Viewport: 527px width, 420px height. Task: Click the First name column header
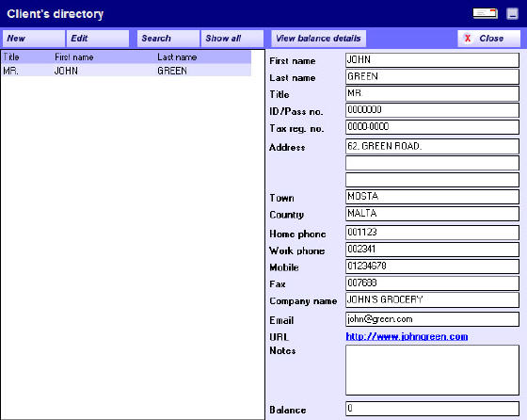[74, 57]
